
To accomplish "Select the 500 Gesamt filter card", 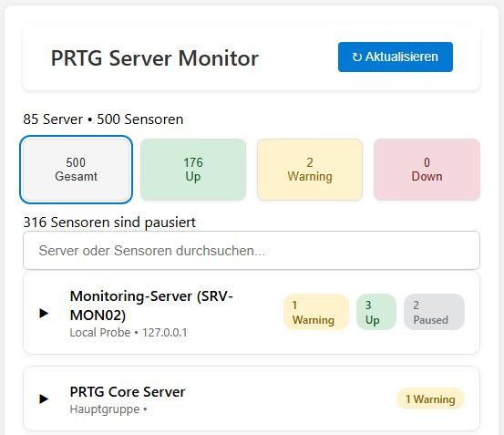I will (77, 170).
